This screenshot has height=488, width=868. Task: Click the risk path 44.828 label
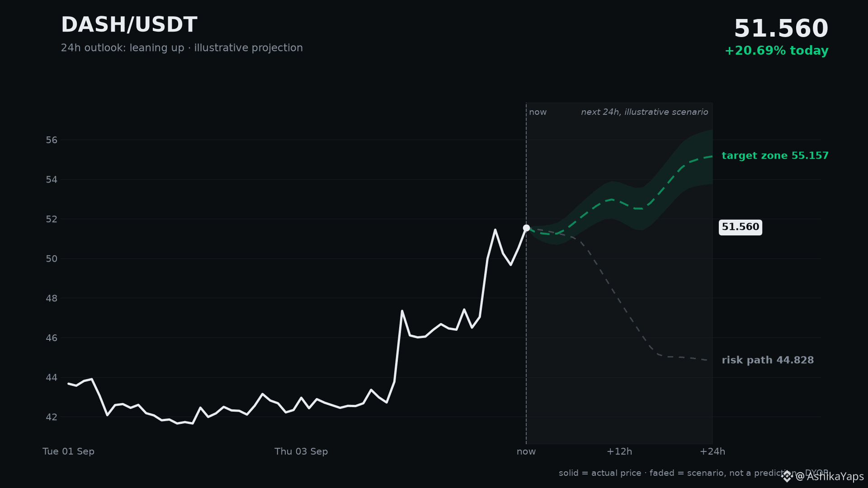pyautogui.click(x=768, y=360)
